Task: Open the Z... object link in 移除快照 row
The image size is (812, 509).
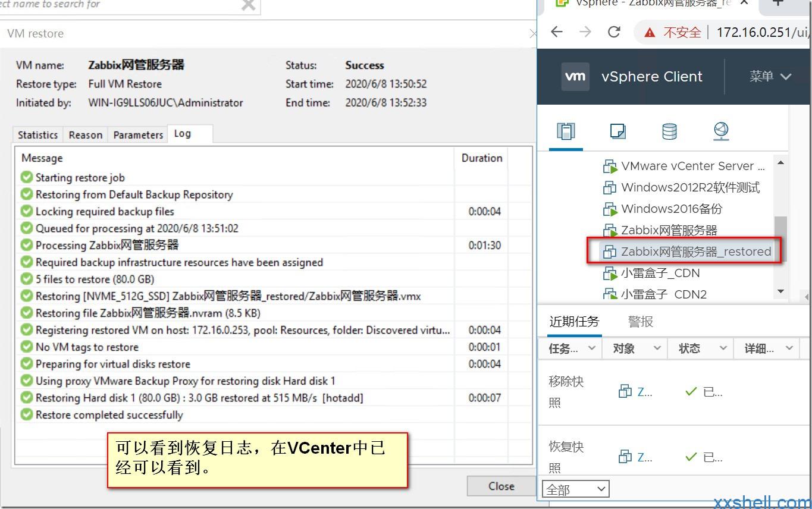Action: point(645,392)
